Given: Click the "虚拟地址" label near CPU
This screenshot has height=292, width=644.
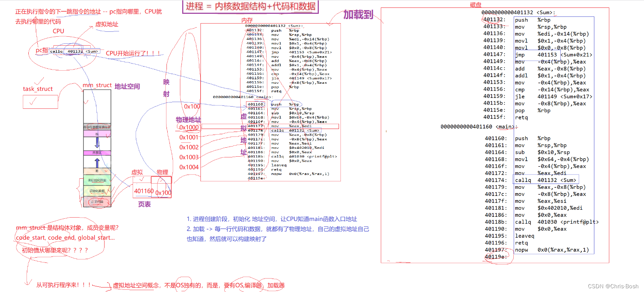Looking at the screenshot, I should tap(107, 24).
